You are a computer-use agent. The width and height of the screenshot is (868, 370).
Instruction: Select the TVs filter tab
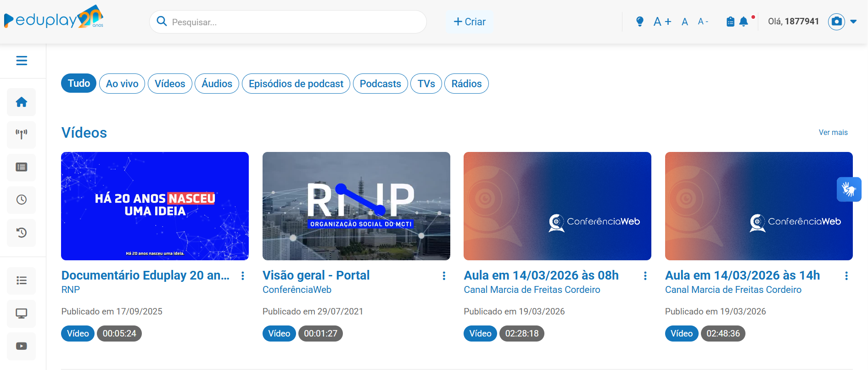coord(426,84)
